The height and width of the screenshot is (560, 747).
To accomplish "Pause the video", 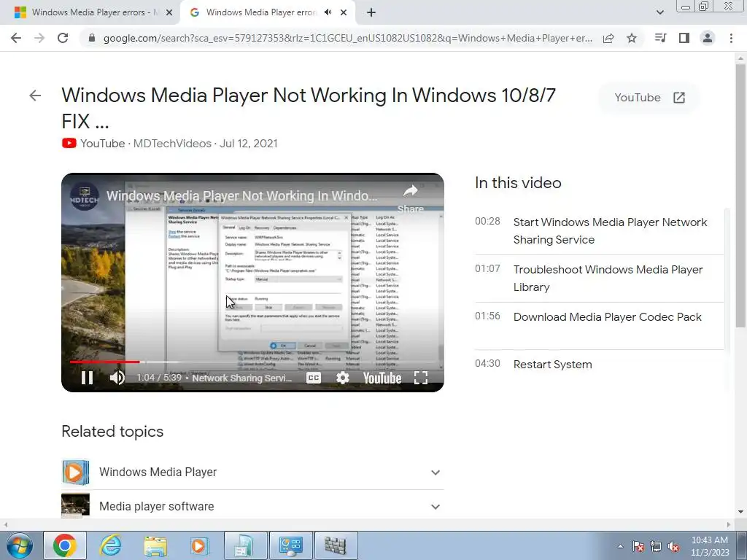I will 88,378.
